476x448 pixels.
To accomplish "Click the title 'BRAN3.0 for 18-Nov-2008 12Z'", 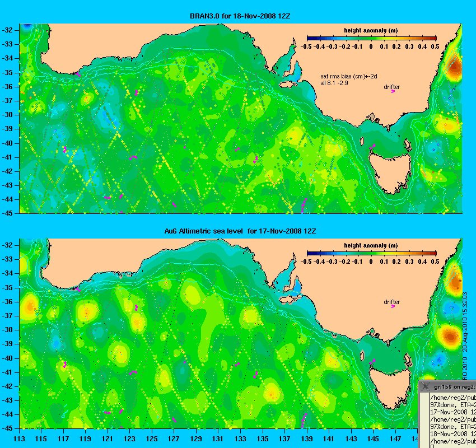I will click(x=240, y=16).
